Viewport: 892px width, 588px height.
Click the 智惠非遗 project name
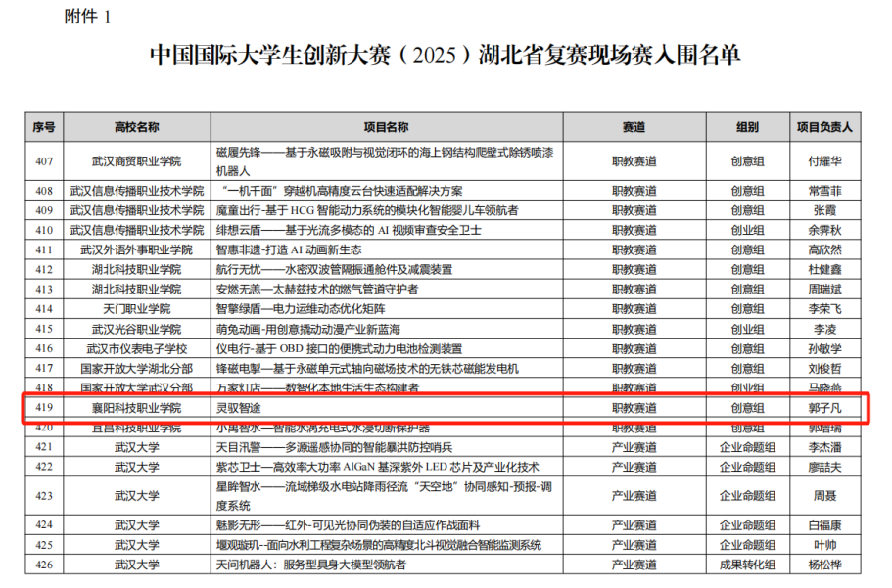[289, 249]
